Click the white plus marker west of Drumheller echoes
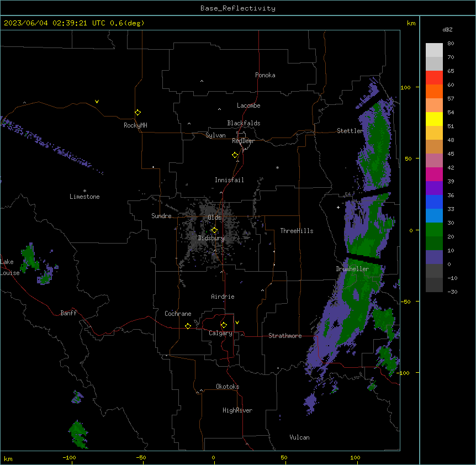This screenshot has height=465, width=476. (338, 207)
